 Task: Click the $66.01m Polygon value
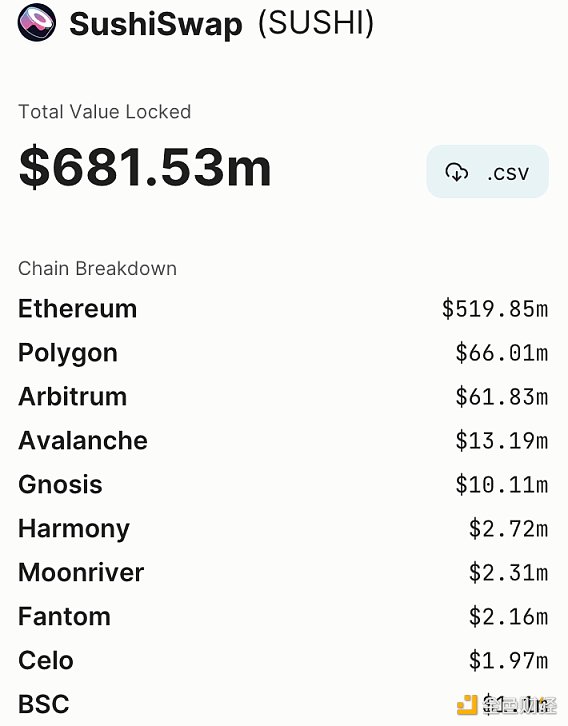click(502, 352)
